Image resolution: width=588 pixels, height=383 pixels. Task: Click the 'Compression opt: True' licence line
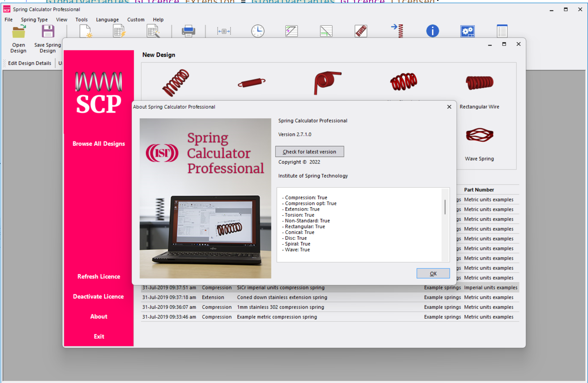coord(309,203)
